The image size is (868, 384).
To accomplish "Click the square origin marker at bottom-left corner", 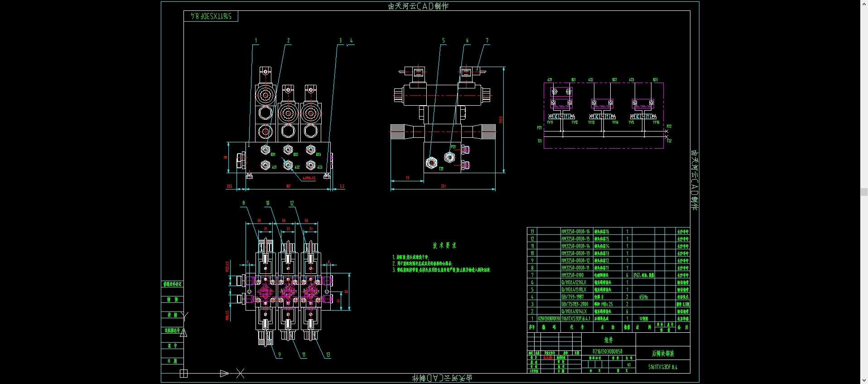I will point(183,374).
